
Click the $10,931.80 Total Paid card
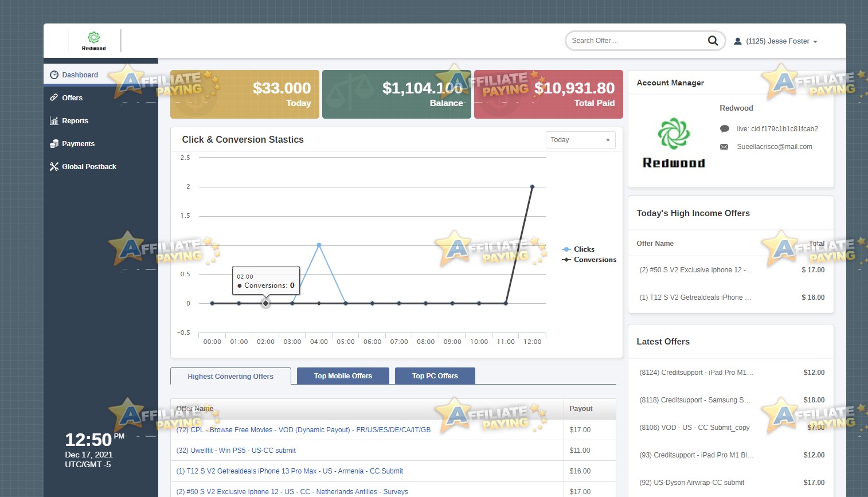[549, 95]
